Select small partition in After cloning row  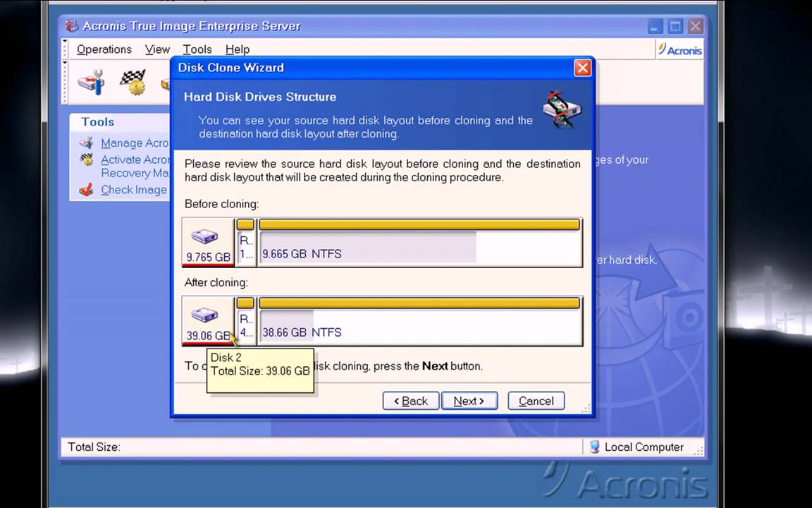point(245,321)
